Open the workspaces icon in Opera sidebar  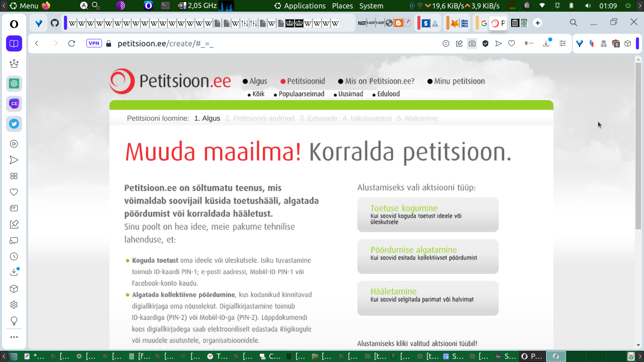pos(14,43)
